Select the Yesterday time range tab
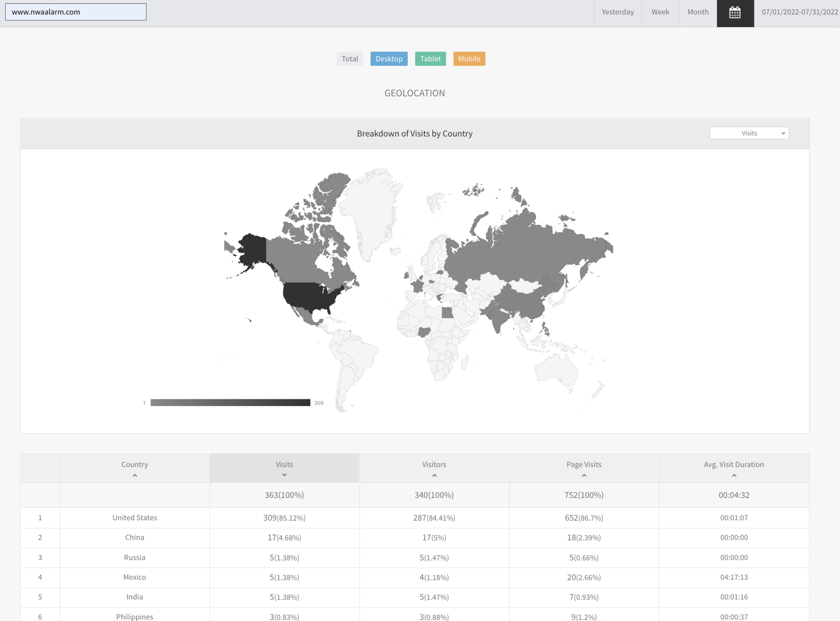The width and height of the screenshot is (840, 621). [x=617, y=13]
